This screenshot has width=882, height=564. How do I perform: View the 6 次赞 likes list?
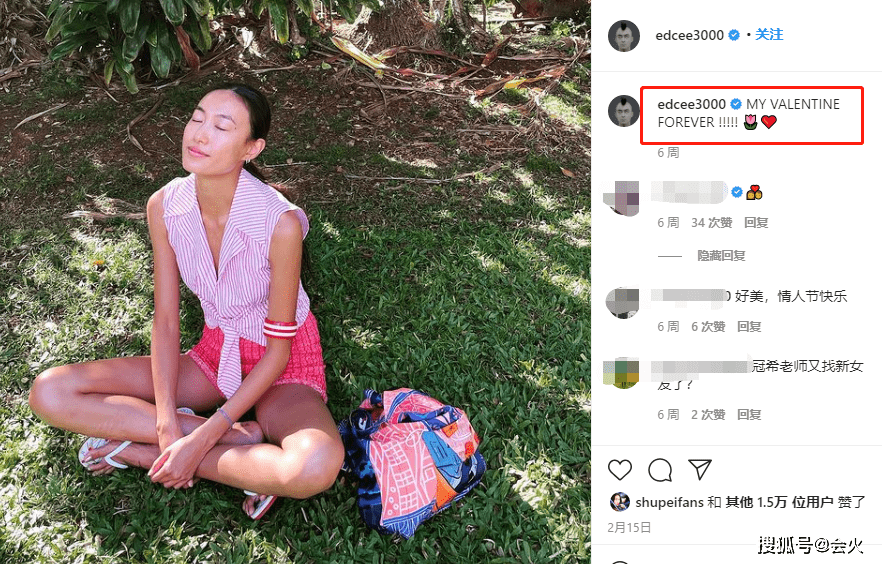point(708,327)
